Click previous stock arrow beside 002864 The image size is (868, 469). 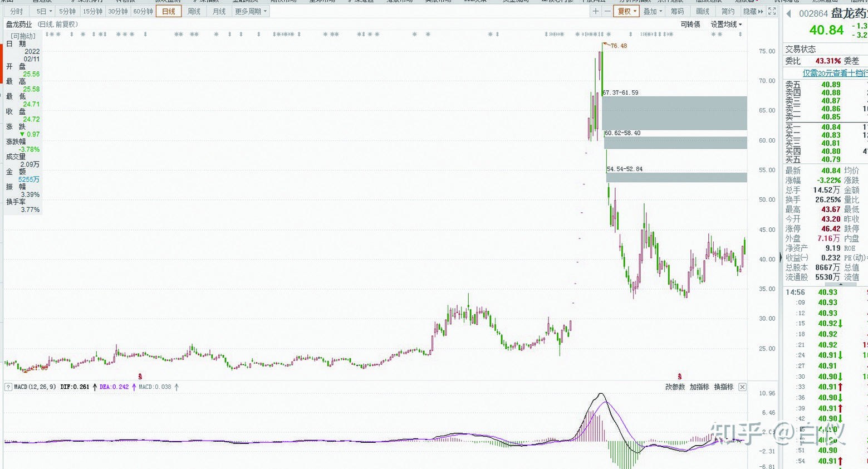[x=788, y=14]
